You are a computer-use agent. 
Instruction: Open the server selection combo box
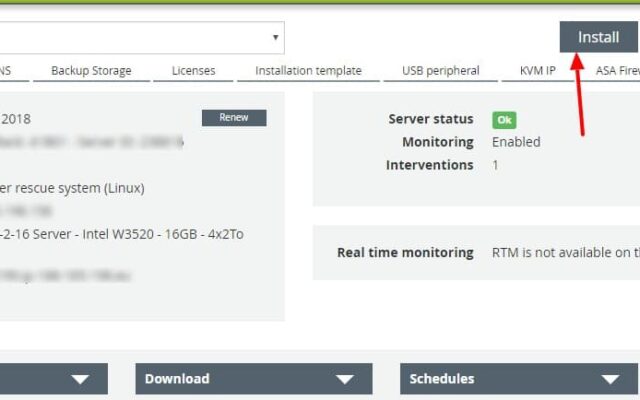click(x=140, y=38)
